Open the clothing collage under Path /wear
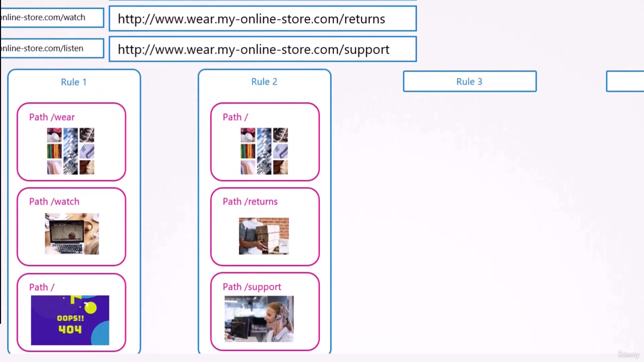 coord(71,151)
